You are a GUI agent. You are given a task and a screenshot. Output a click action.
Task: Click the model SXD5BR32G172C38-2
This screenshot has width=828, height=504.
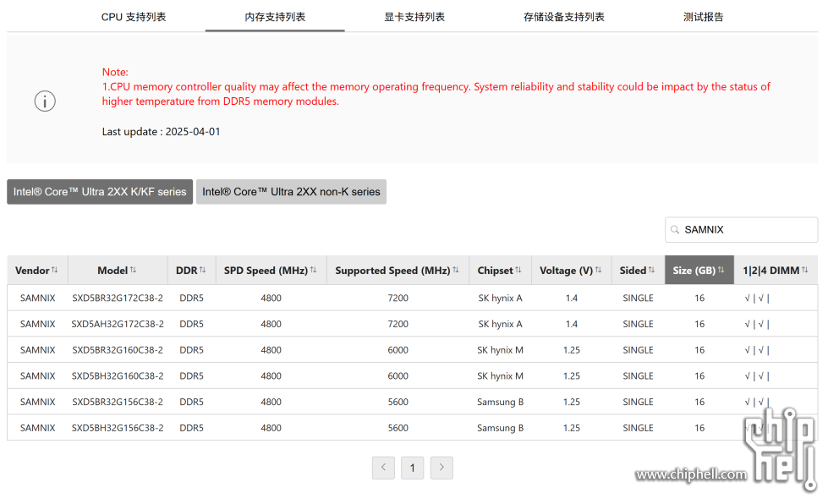(118, 299)
